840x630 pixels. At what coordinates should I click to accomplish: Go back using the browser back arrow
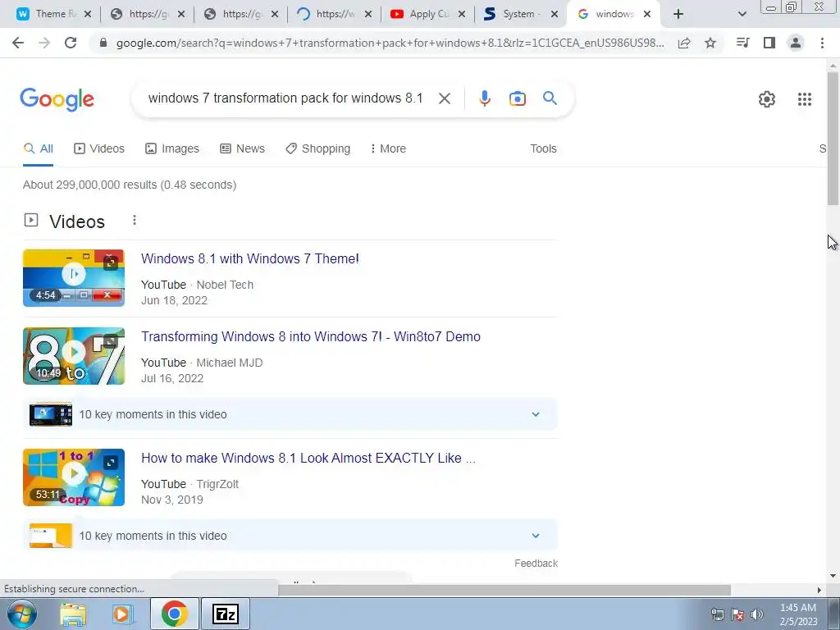click(18, 43)
